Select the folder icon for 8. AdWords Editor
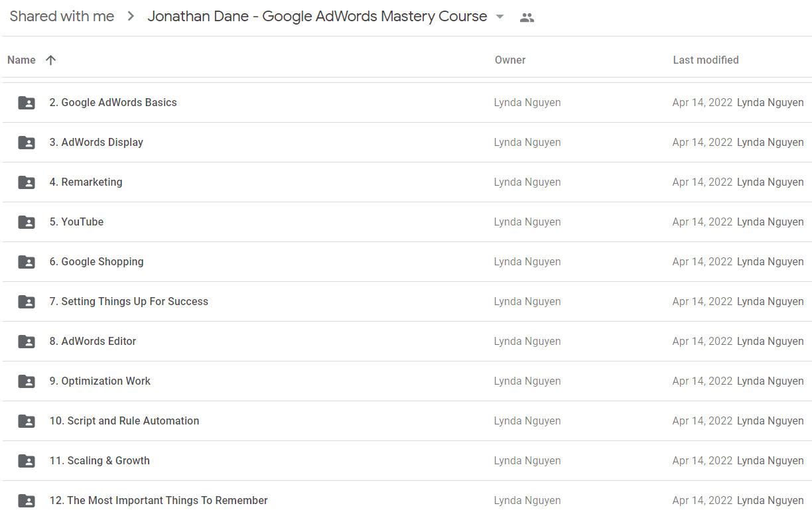This screenshot has height=520, width=812. tap(27, 342)
